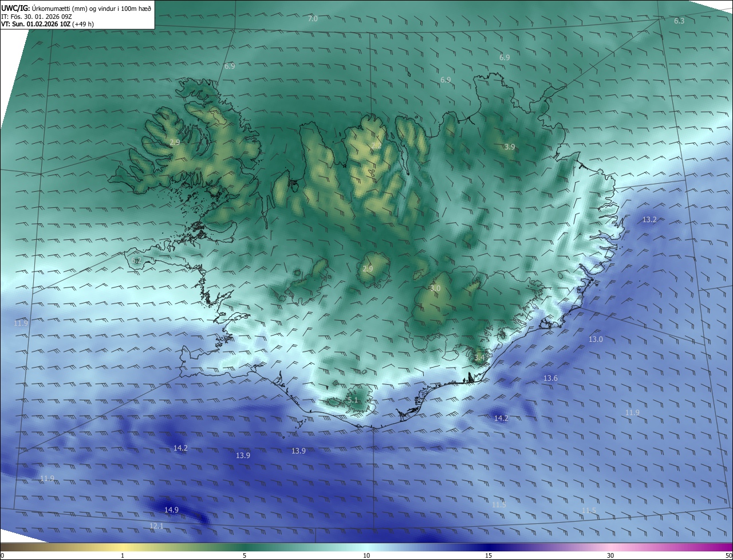Click the 1 tick on the colour scale

click(123, 555)
